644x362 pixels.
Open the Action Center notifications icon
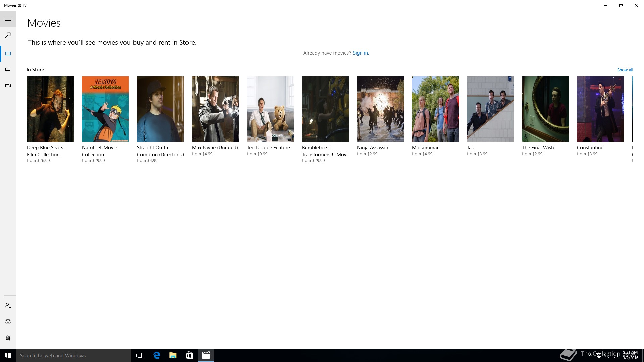(615, 355)
